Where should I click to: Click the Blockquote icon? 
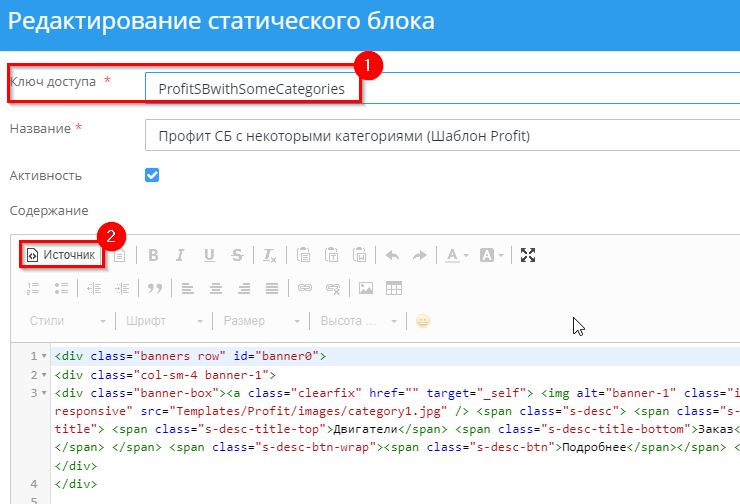155,288
